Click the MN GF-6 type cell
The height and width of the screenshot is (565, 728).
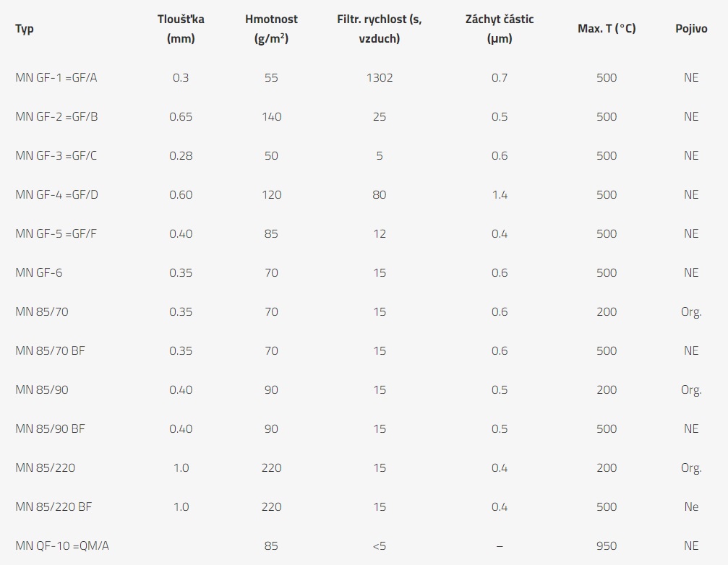[38, 272]
